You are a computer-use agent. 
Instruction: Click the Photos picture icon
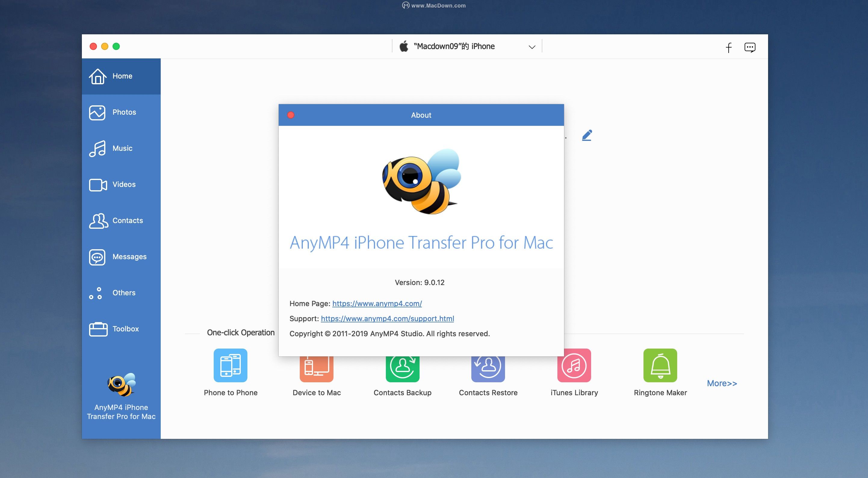click(x=98, y=113)
